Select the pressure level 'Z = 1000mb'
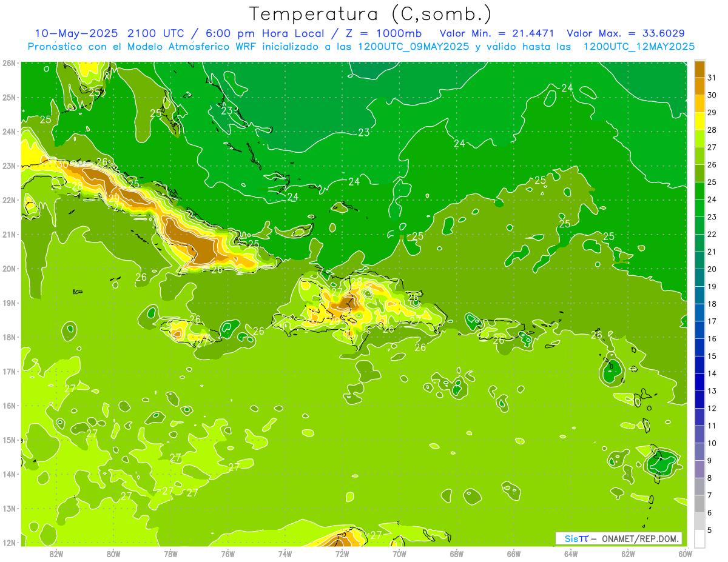728x562 pixels. pos(382,33)
